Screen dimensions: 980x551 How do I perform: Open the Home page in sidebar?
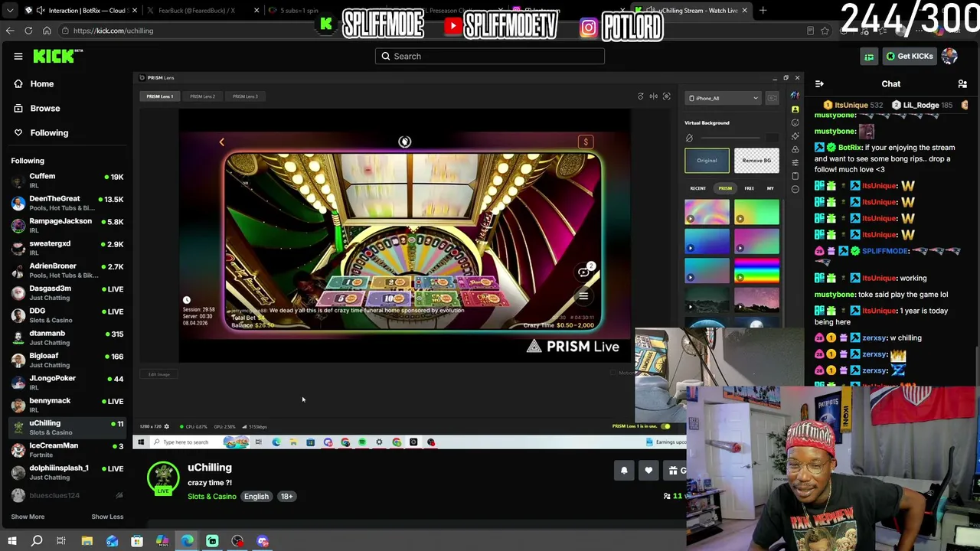[34, 83]
